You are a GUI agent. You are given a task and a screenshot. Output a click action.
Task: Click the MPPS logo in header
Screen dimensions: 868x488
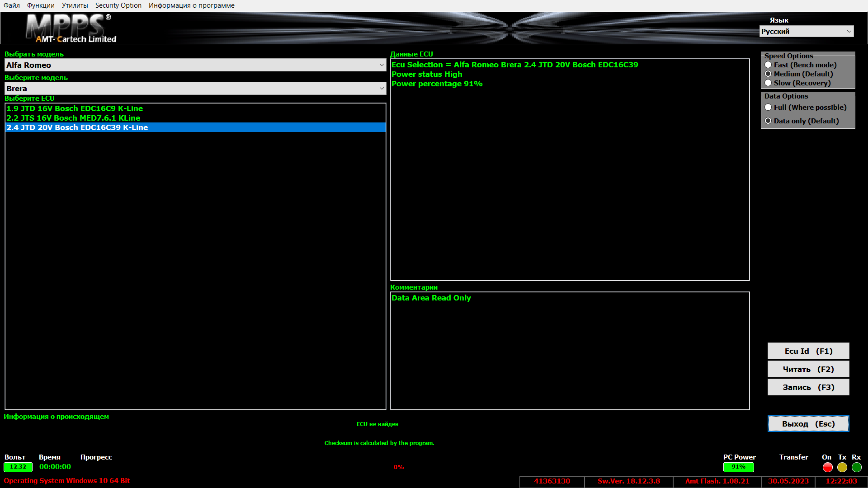71,28
